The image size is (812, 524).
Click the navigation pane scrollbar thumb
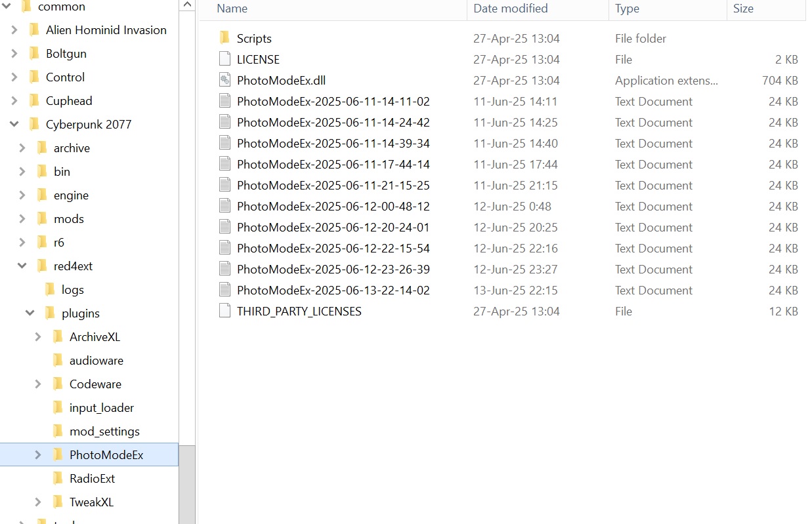(187, 484)
